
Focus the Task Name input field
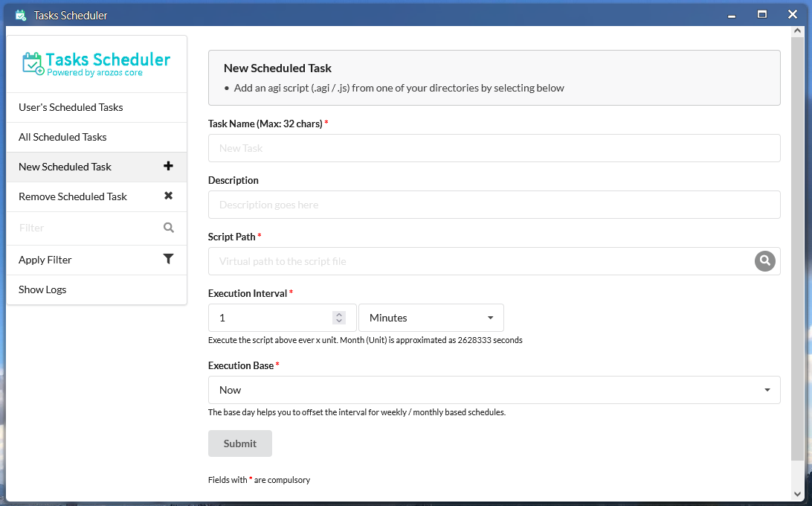[x=494, y=148]
